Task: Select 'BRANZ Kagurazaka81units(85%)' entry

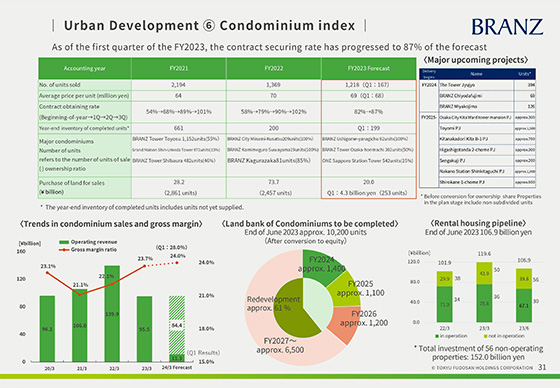Action: click(269, 161)
